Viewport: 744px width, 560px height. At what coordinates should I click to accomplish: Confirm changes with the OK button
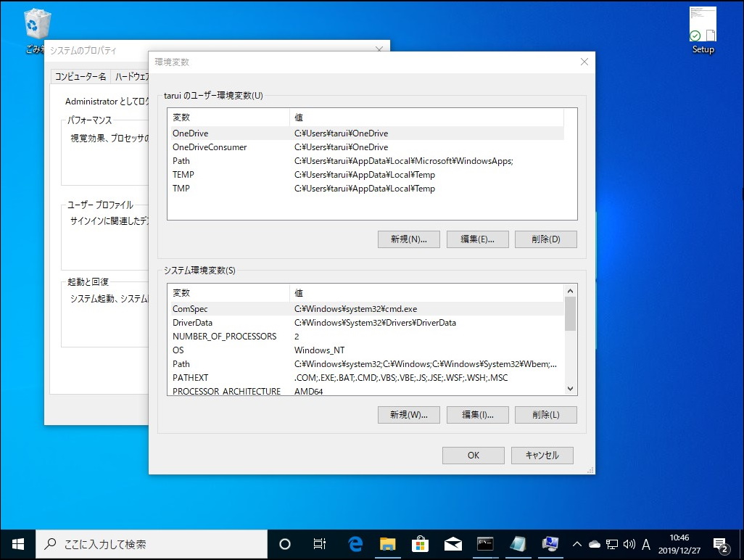(473, 455)
